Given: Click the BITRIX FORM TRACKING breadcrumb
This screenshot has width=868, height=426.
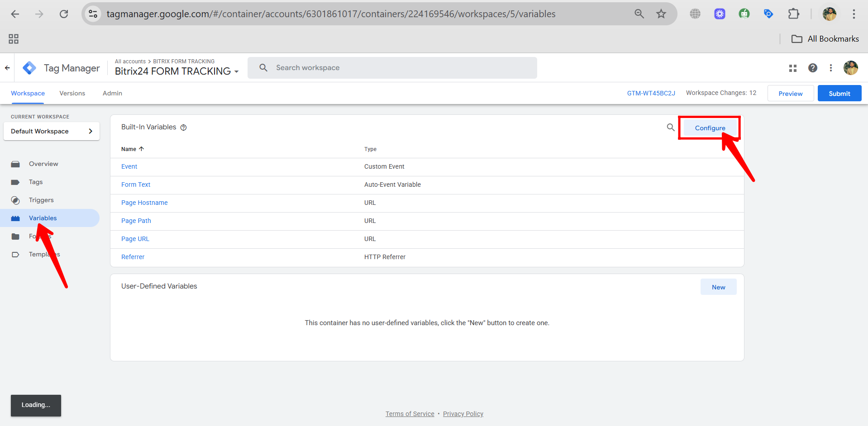Looking at the screenshot, I should coord(184,62).
